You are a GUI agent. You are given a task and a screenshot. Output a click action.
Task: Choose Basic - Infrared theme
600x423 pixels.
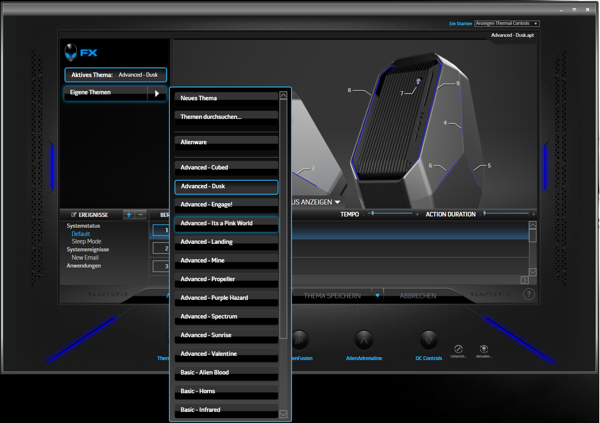(x=226, y=410)
